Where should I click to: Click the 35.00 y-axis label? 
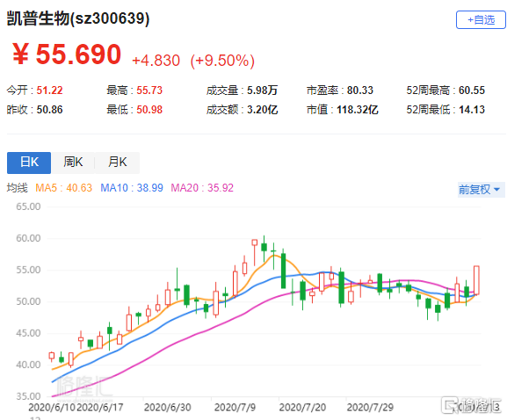[x=28, y=396]
